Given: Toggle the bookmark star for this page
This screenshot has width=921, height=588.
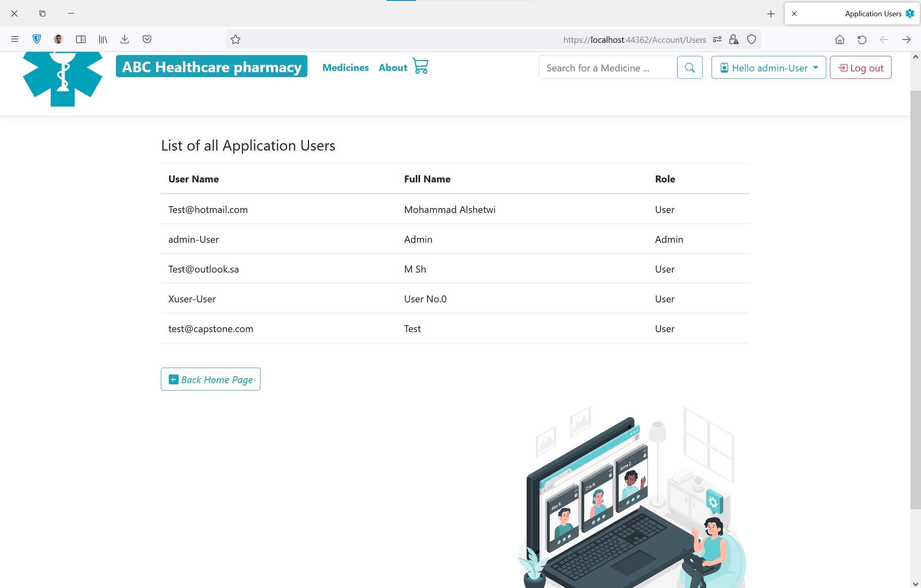Looking at the screenshot, I should [236, 39].
